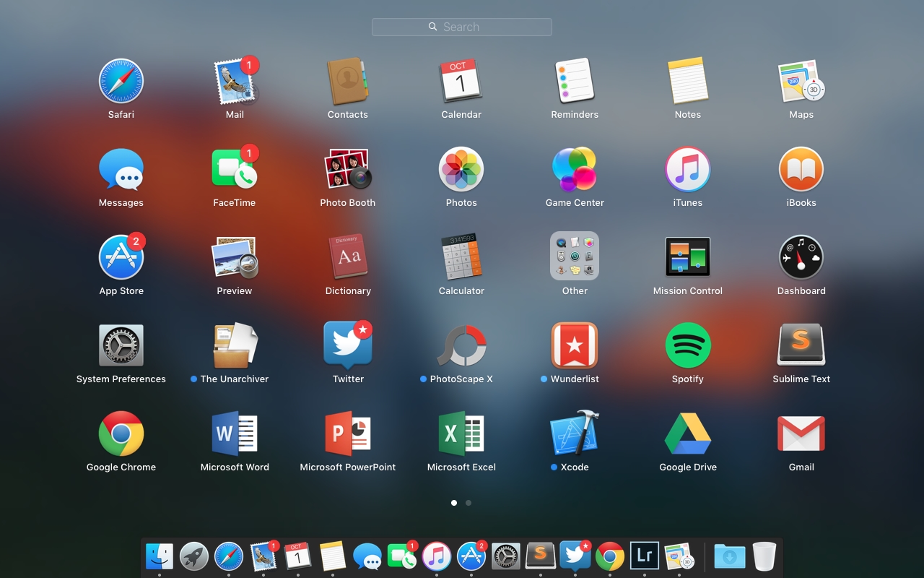The image size is (924, 578).
Task: Open Google Chrome from the Dock
Action: tap(610, 557)
